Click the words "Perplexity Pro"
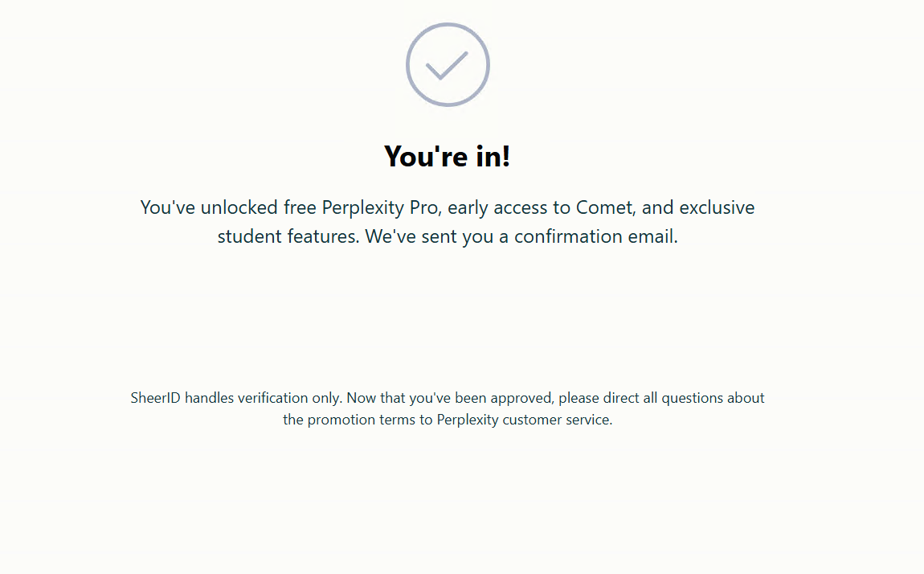Screen dimensions: 924x574 pyautogui.click(x=381, y=207)
